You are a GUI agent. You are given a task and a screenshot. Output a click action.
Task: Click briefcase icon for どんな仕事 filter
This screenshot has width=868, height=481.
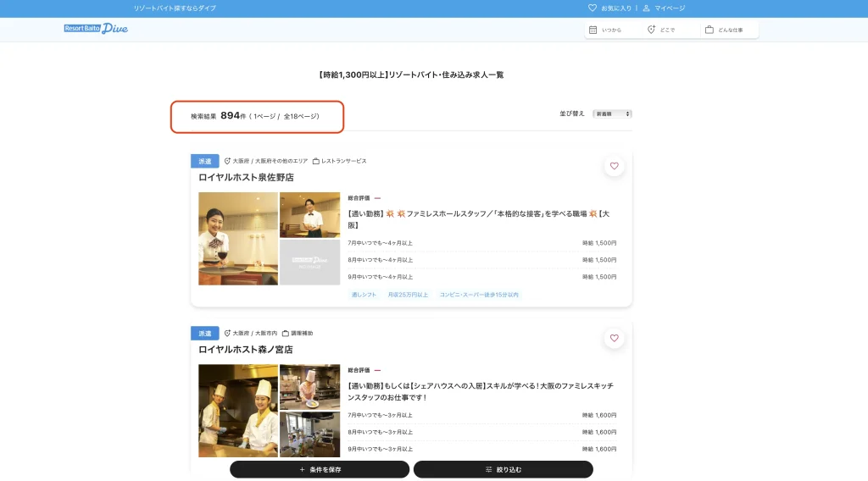tap(709, 30)
